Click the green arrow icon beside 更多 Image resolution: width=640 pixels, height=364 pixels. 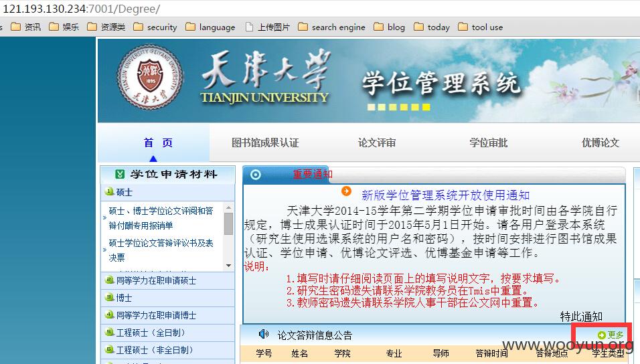click(x=601, y=335)
